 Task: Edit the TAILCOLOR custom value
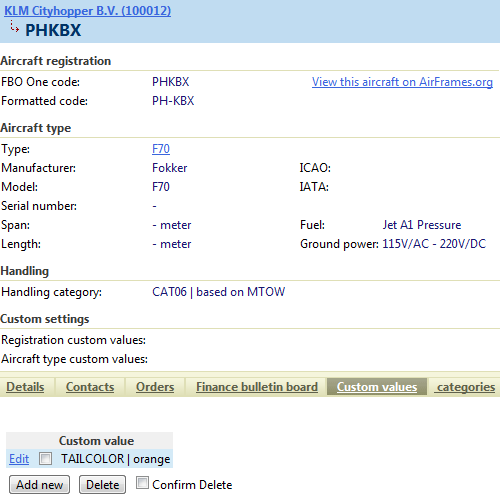coord(19,459)
